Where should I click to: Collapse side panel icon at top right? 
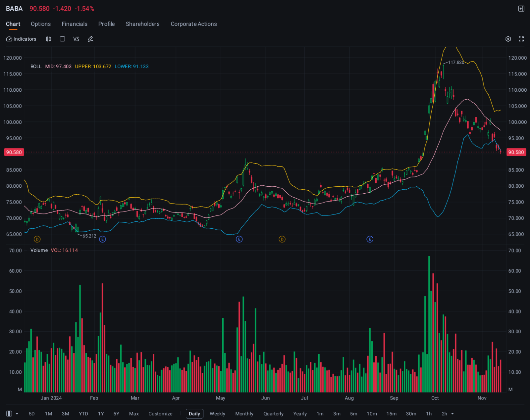[x=521, y=9]
